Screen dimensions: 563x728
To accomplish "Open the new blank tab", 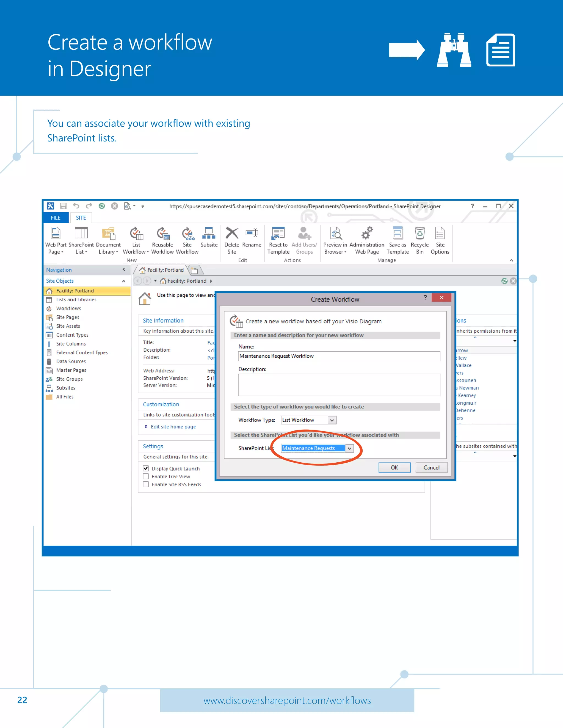I will [x=194, y=270].
